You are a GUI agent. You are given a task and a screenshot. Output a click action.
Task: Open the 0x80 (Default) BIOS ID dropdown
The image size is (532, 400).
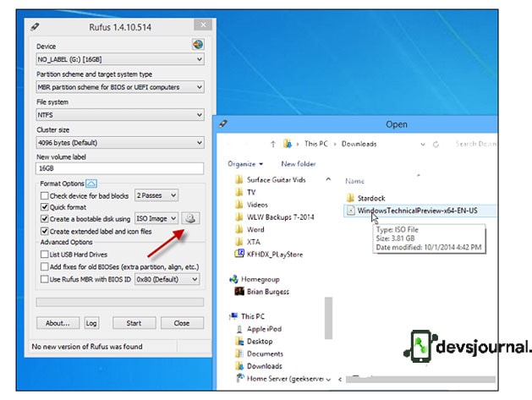pyautogui.click(x=167, y=279)
